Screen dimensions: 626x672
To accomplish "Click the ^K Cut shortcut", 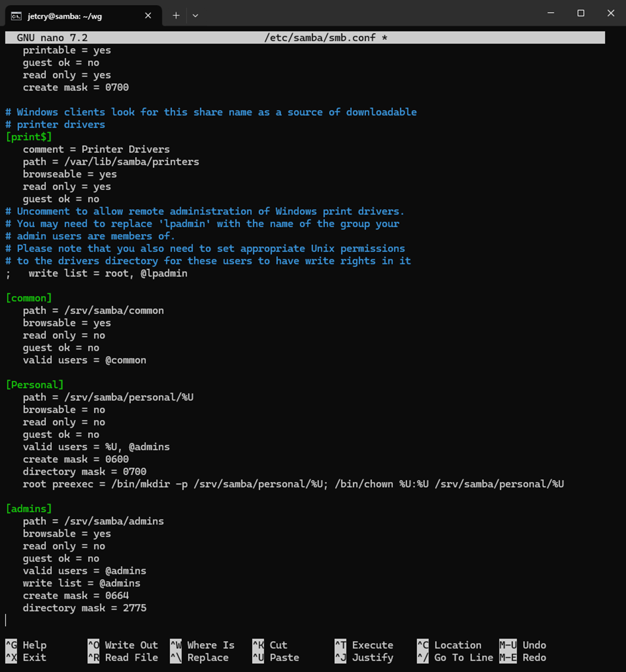I will tap(270, 645).
